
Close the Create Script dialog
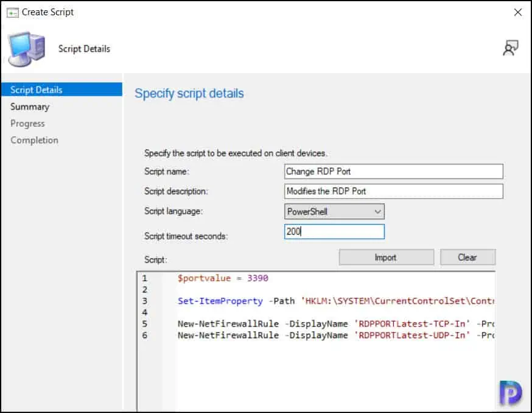point(518,12)
